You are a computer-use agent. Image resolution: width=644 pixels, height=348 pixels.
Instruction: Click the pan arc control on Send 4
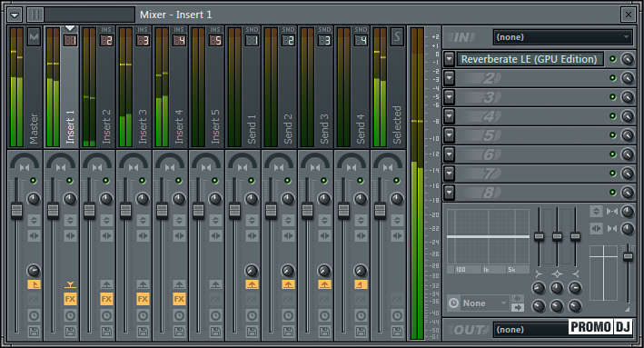coord(352,162)
